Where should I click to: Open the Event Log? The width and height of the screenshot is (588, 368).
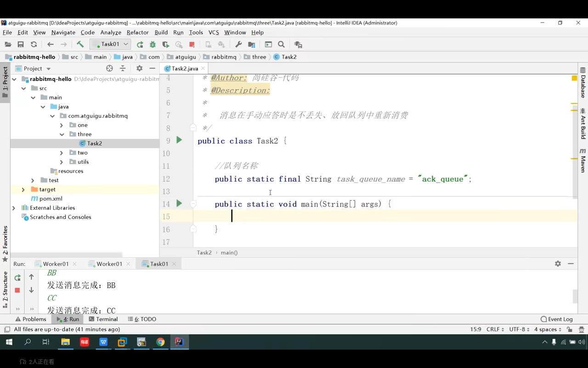coord(556,319)
